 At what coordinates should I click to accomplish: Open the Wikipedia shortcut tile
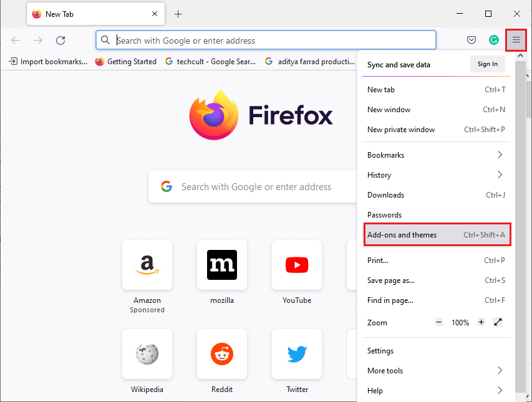click(x=147, y=354)
